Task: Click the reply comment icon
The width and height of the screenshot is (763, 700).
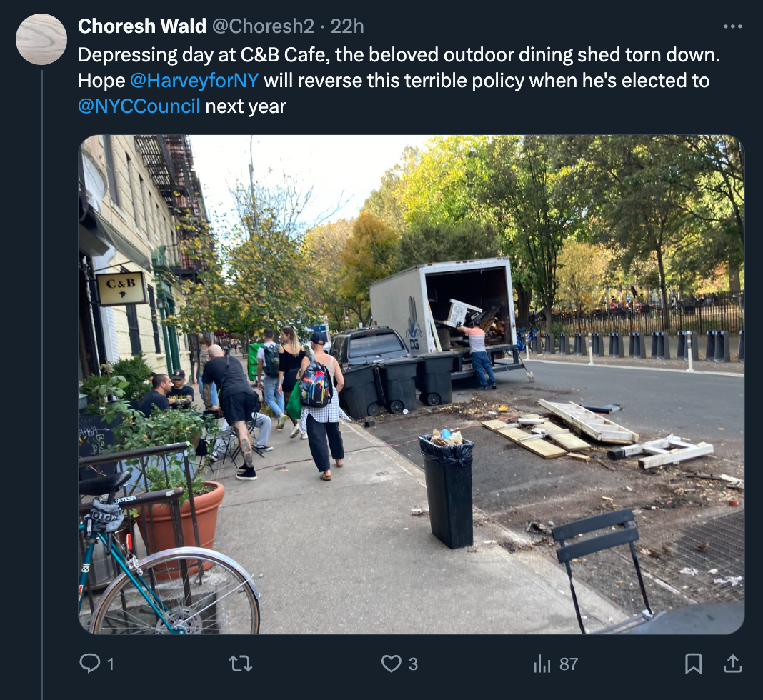Action: point(90,664)
